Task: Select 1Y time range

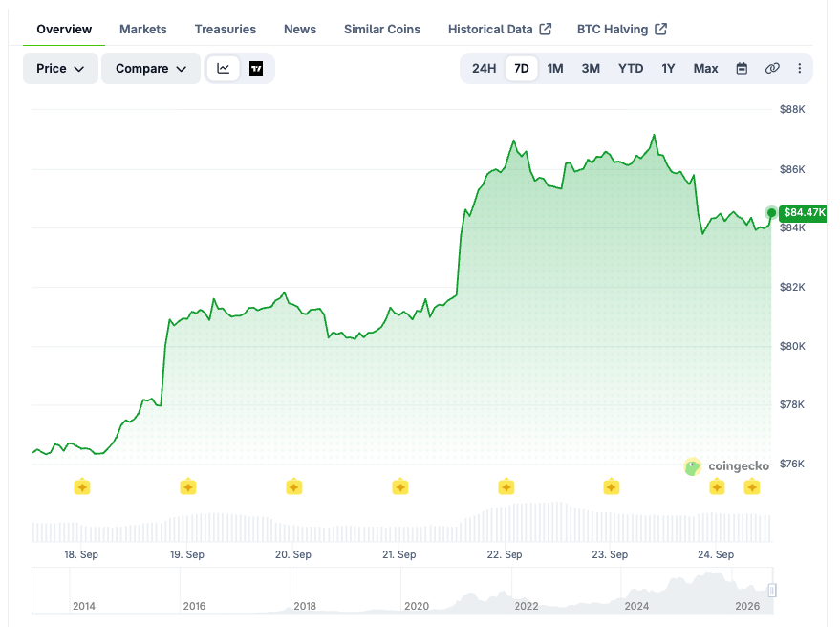Action: [667, 69]
